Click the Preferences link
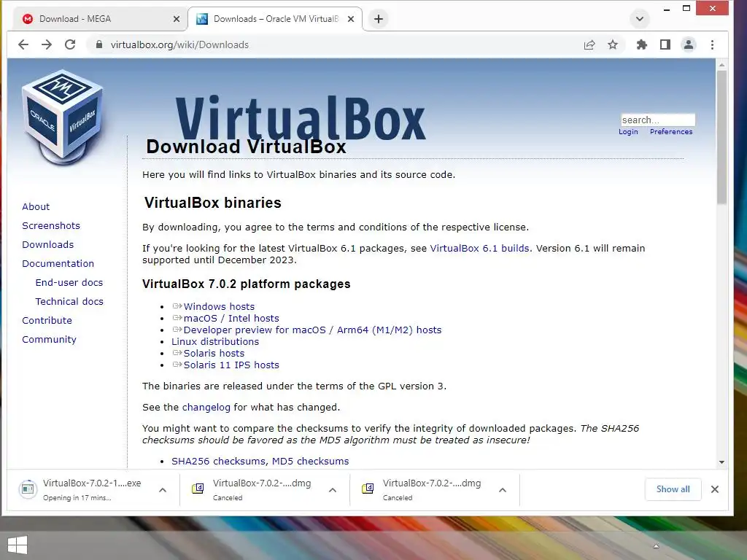 click(x=671, y=132)
